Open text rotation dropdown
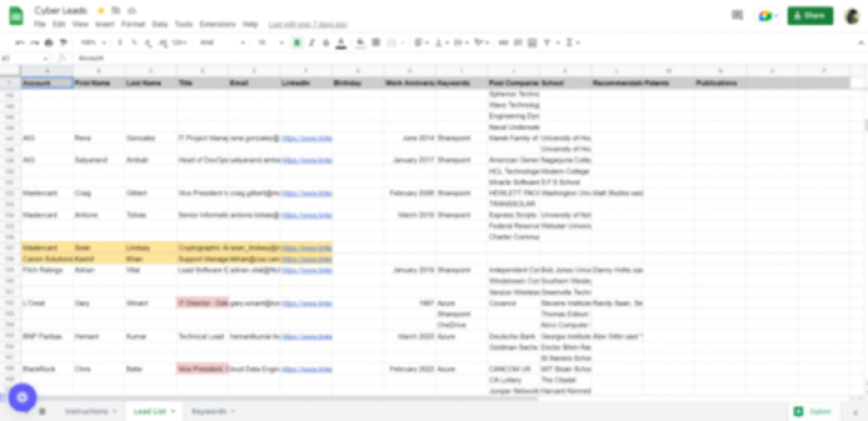 (x=481, y=43)
